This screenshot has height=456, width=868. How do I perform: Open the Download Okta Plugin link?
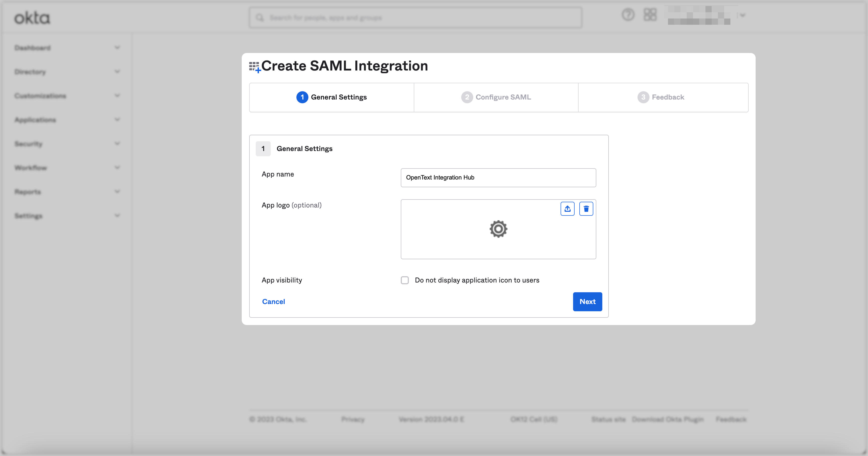(668, 419)
